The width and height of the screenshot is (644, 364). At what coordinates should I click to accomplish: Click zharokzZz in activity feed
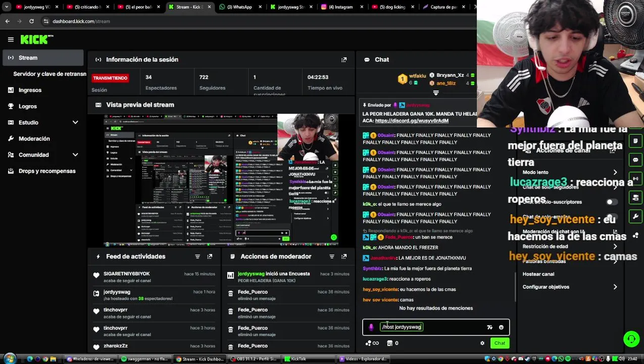click(x=115, y=346)
